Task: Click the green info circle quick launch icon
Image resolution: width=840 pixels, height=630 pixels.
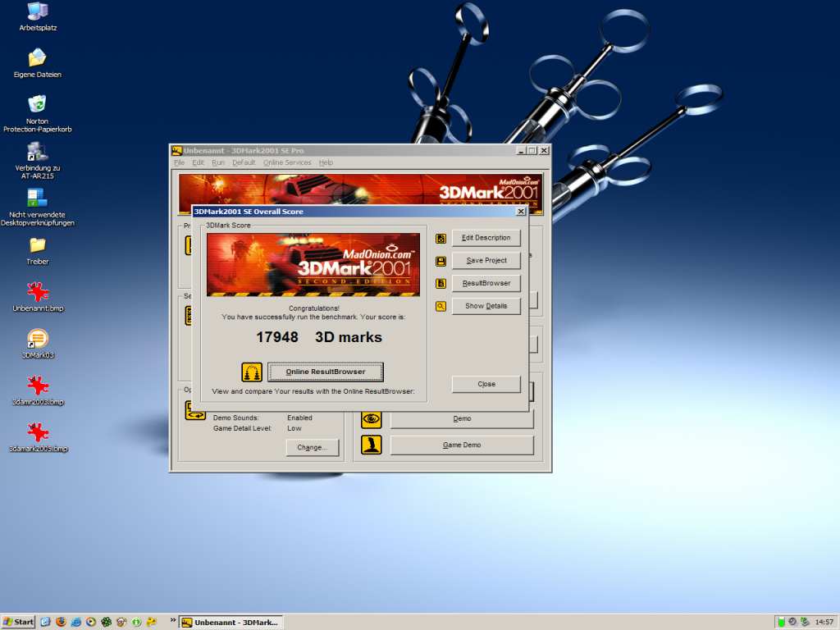Action: [137, 622]
